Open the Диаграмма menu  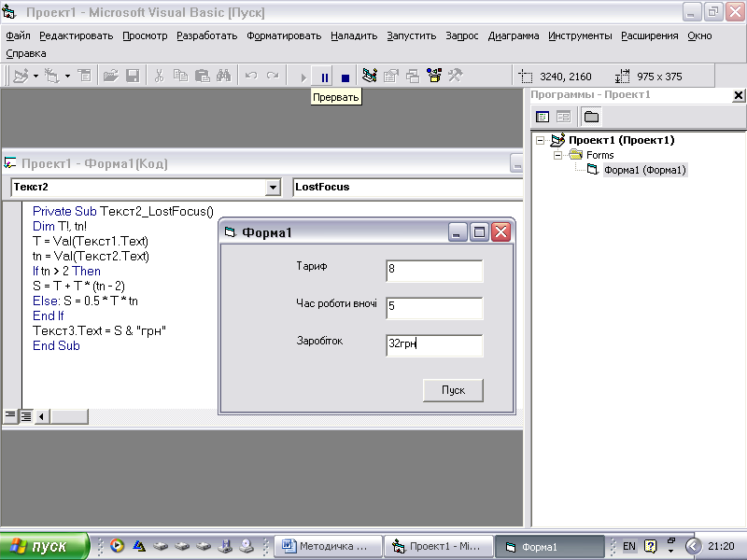click(x=514, y=35)
